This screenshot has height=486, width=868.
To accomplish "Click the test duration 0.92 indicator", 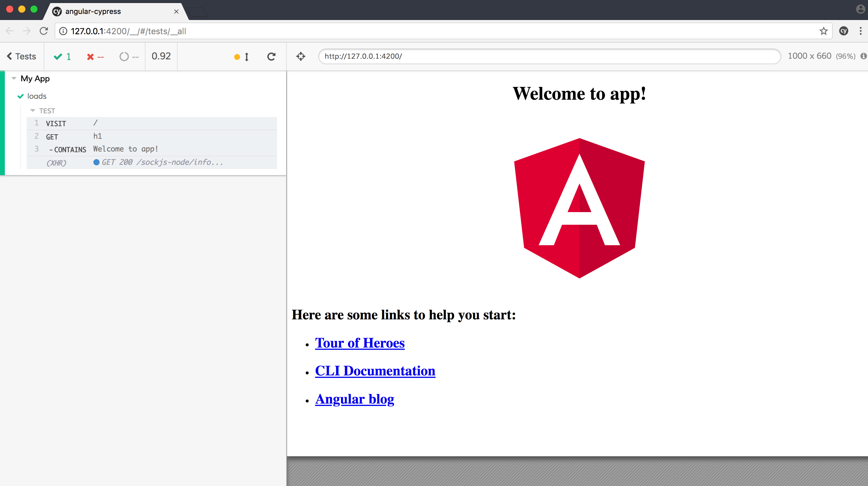I will tap(161, 56).
